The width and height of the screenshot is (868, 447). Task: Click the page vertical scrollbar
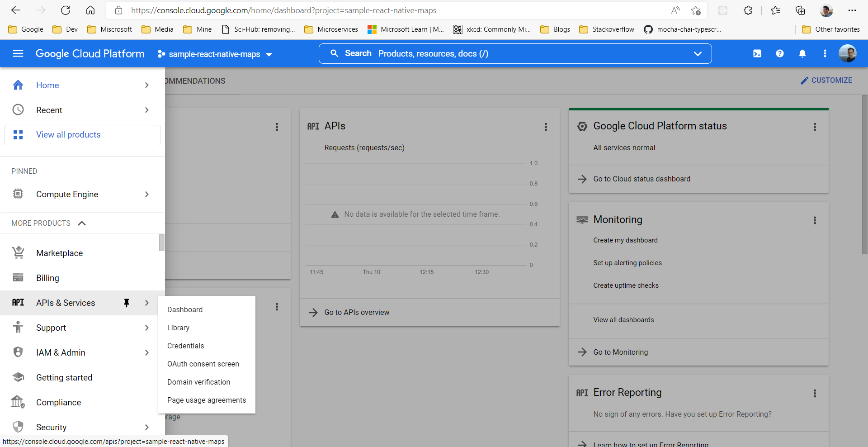click(x=864, y=174)
